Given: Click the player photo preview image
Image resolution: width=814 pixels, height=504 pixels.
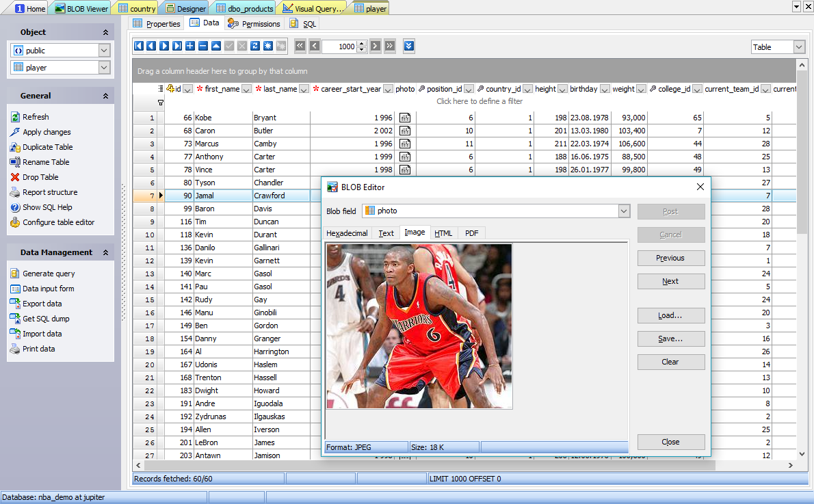Looking at the screenshot, I should point(419,326).
